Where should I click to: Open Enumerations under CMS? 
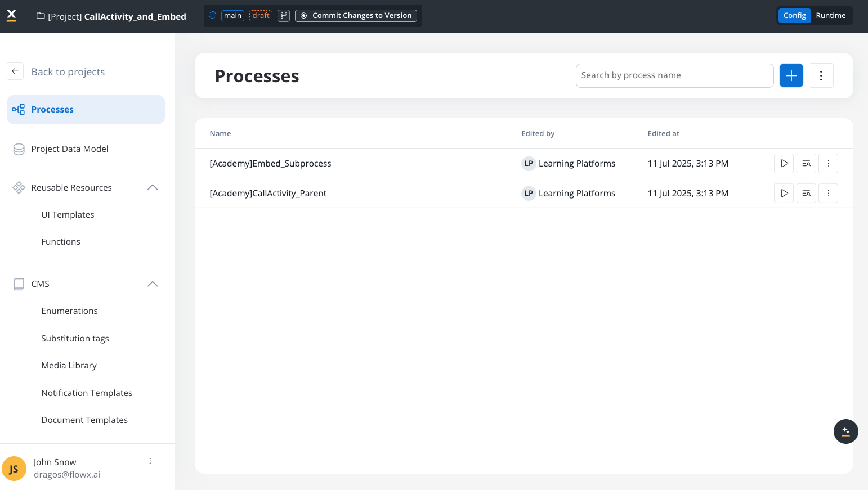click(x=69, y=311)
